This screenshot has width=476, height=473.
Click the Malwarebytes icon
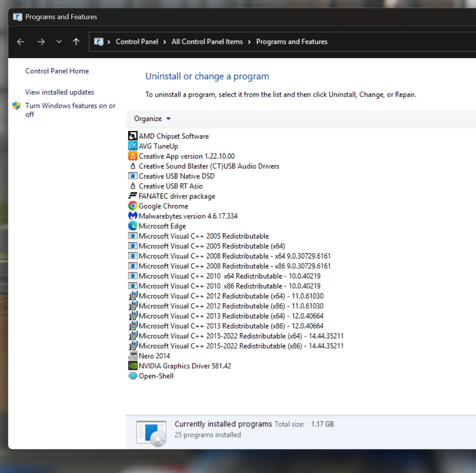[x=133, y=216]
